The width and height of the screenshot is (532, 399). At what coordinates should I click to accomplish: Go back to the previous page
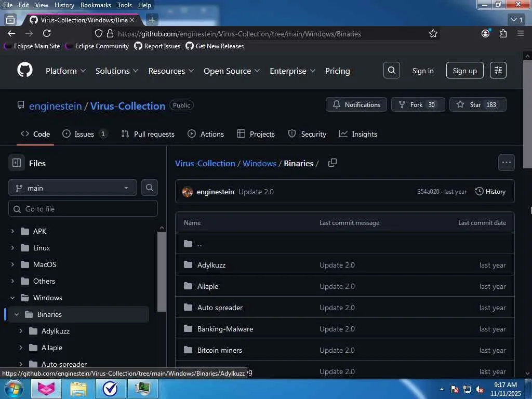pyautogui.click(x=11, y=33)
